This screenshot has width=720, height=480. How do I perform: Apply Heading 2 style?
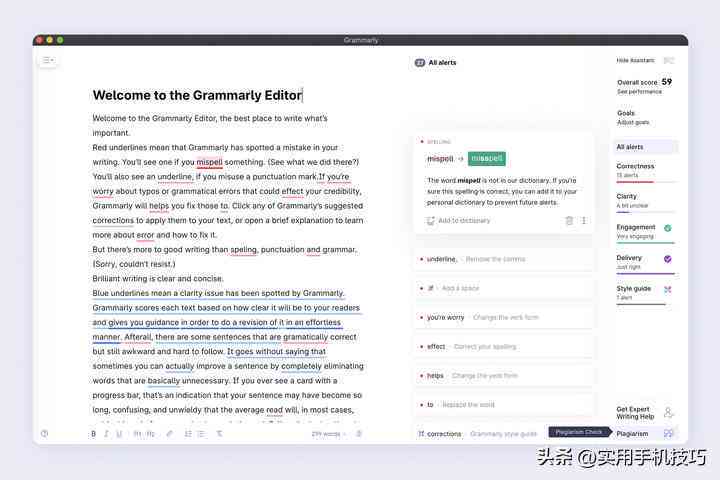tap(151, 434)
